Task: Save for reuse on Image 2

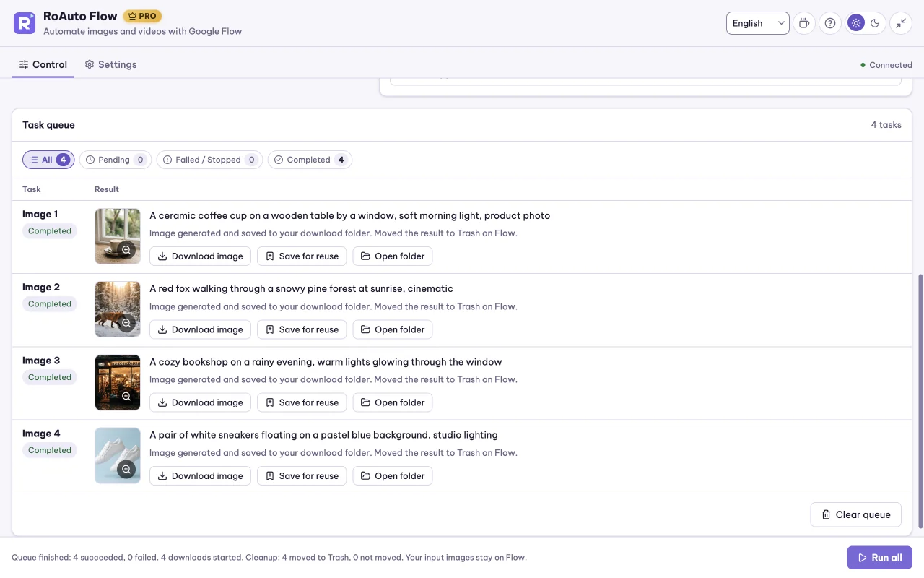Action: (302, 329)
